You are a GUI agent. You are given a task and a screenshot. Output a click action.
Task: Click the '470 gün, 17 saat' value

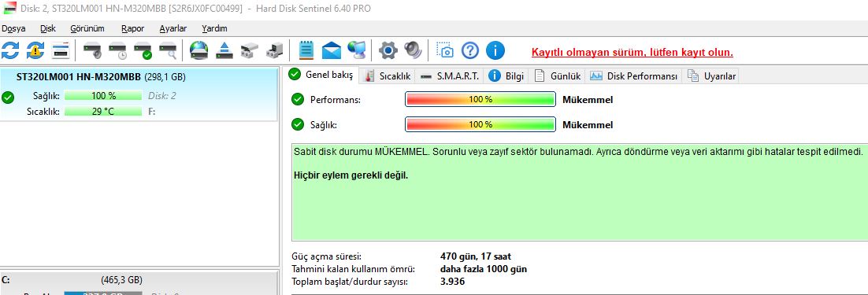(x=476, y=256)
